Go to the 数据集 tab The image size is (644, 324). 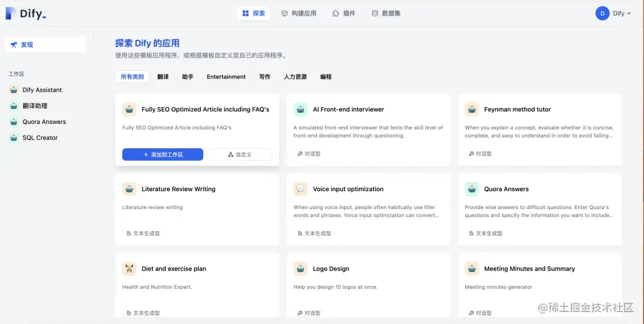(x=386, y=13)
